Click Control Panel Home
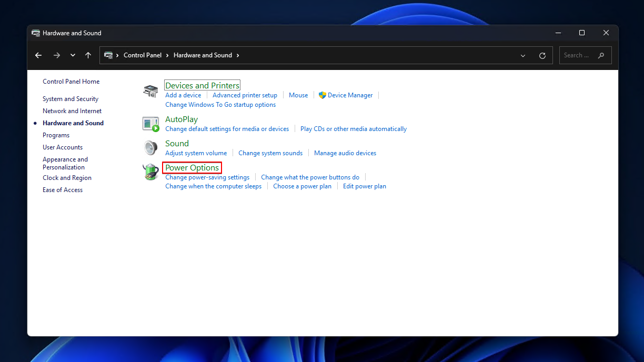The image size is (644, 362). tap(71, 81)
